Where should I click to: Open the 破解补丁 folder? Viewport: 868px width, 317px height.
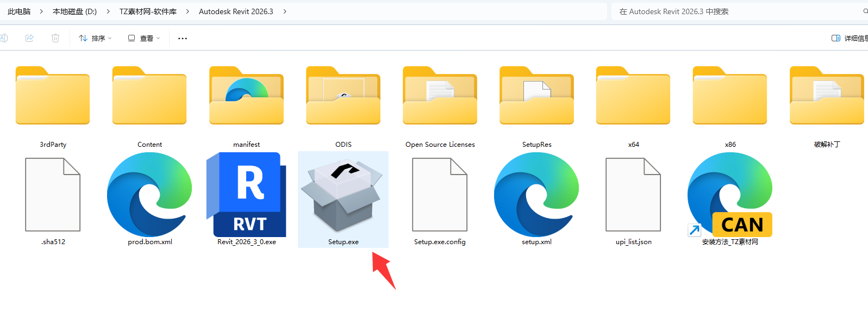[x=827, y=96]
